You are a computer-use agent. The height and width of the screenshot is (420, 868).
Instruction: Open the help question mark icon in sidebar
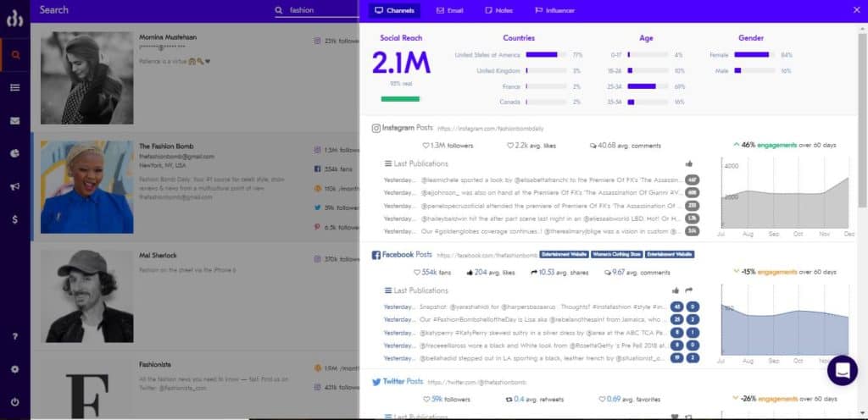(x=15, y=336)
